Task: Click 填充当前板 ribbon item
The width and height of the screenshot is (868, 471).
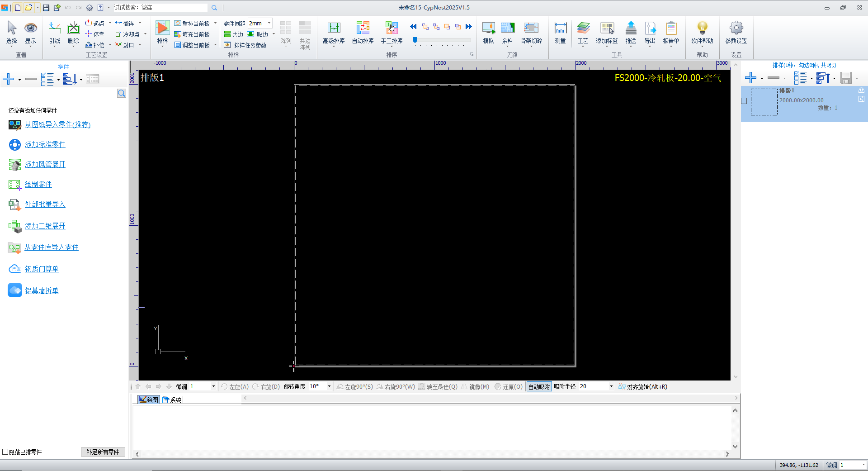Action: click(x=192, y=34)
